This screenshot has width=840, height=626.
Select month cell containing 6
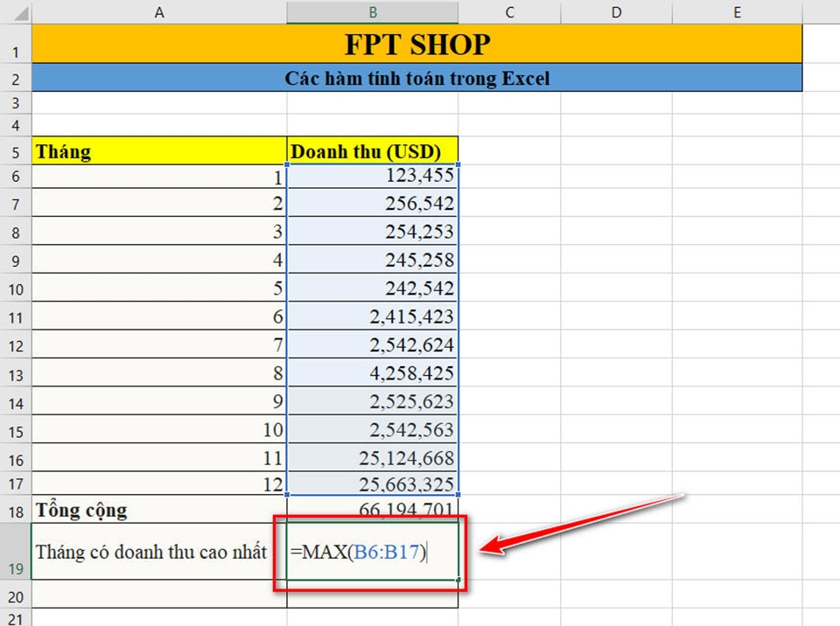pos(159,316)
